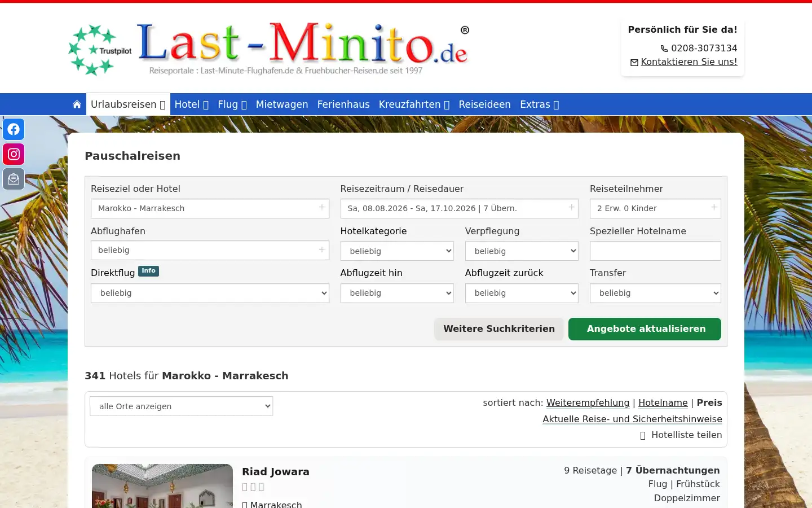Open the Riad Jowara hotel title

276,472
